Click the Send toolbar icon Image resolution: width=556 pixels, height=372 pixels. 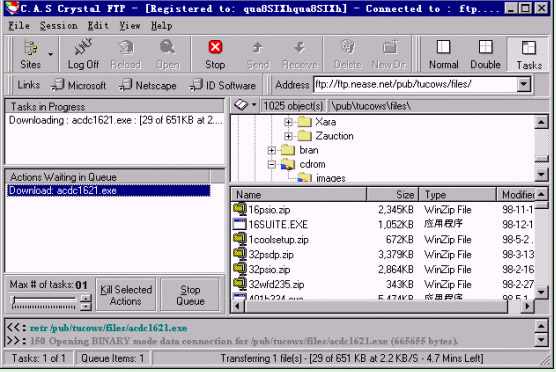258,55
